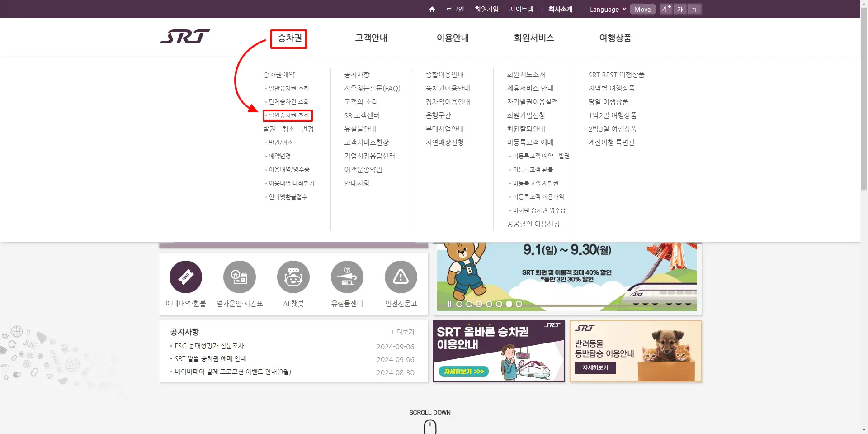Open 열차운임·시간표 icon
The width and height of the screenshot is (868, 434).
[240, 277]
